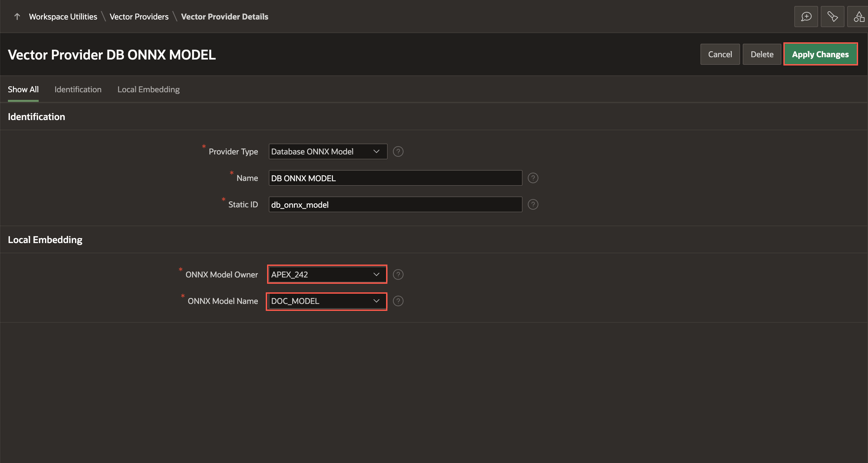868x463 pixels.
Task: Show help for Provider Type
Action: pyautogui.click(x=398, y=151)
